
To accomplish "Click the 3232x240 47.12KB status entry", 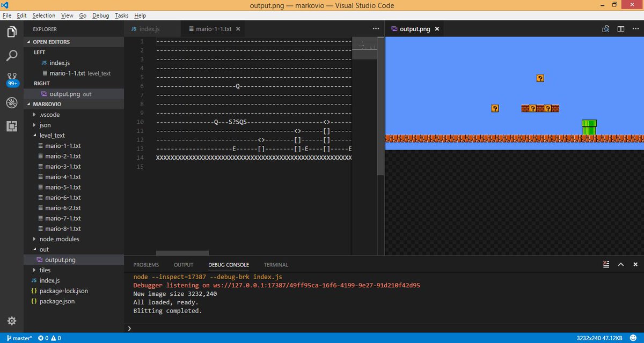I will pyautogui.click(x=599, y=338).
